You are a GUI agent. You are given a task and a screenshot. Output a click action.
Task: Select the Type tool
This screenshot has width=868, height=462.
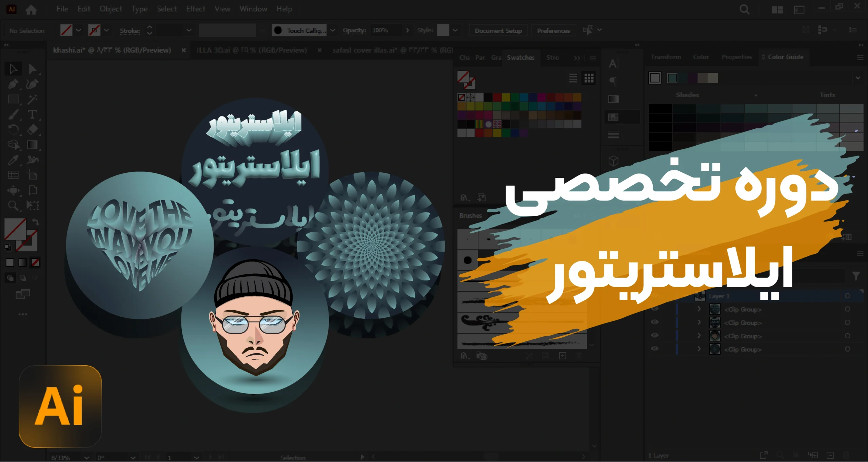33,114
